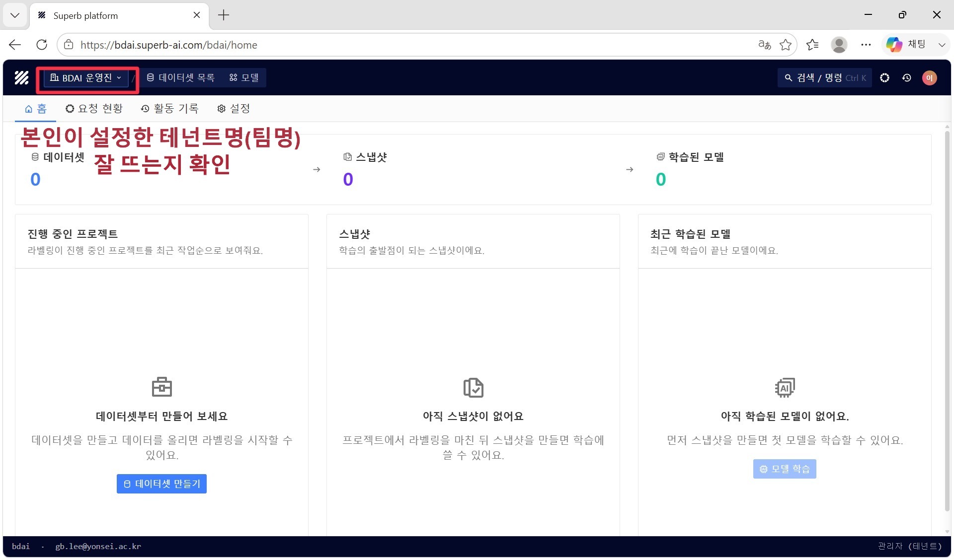Click the AI chip icon above 아직 학습된 모델이 없어요

point(785,387)
